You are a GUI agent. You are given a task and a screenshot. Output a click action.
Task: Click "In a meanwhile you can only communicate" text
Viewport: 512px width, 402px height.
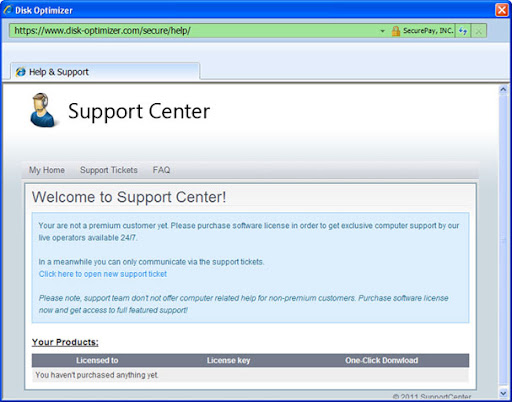tap(151, 262)
